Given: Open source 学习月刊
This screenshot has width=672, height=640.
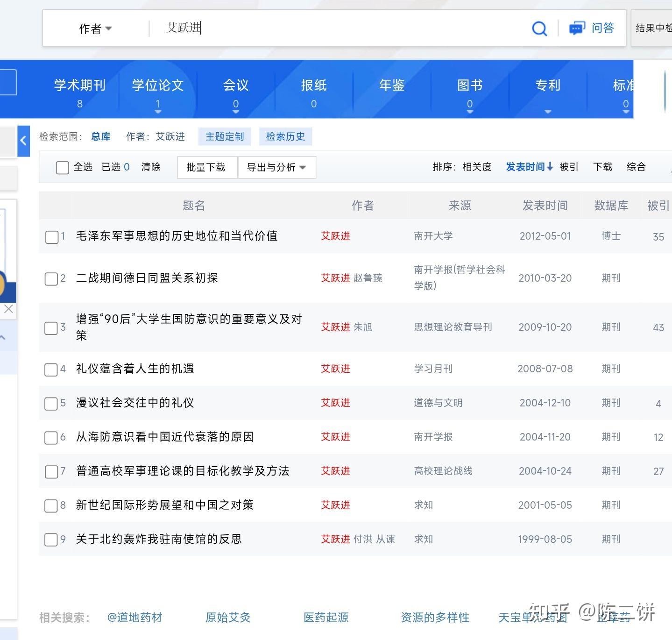Looking at the screenshot, I should click(433, 369).
